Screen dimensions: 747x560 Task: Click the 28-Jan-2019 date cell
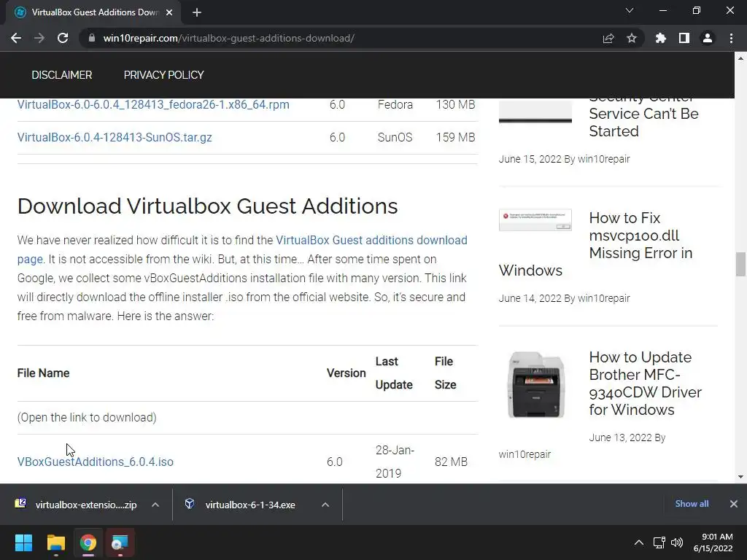click(x=395, y=462)
